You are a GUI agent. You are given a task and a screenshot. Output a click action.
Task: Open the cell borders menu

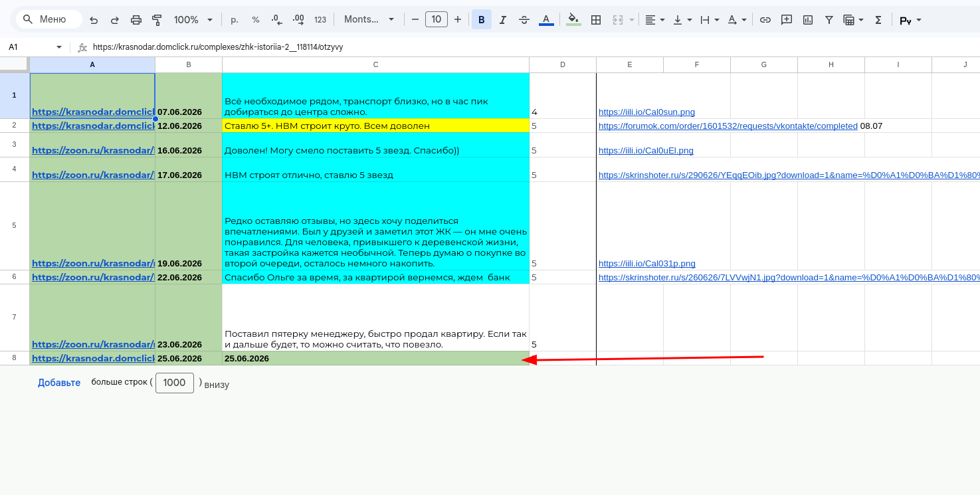pyautogui.click(x=596, y=20)
